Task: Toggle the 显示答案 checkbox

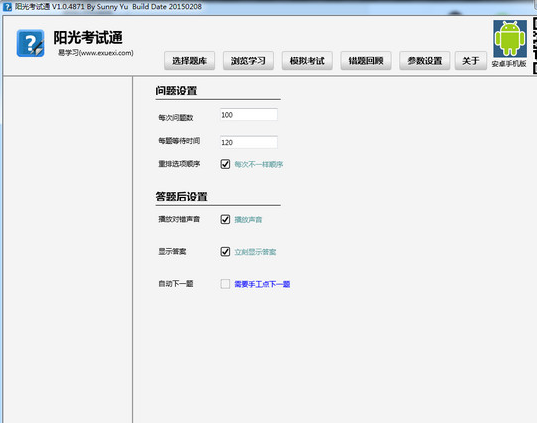Action: [x=225, y=251]
